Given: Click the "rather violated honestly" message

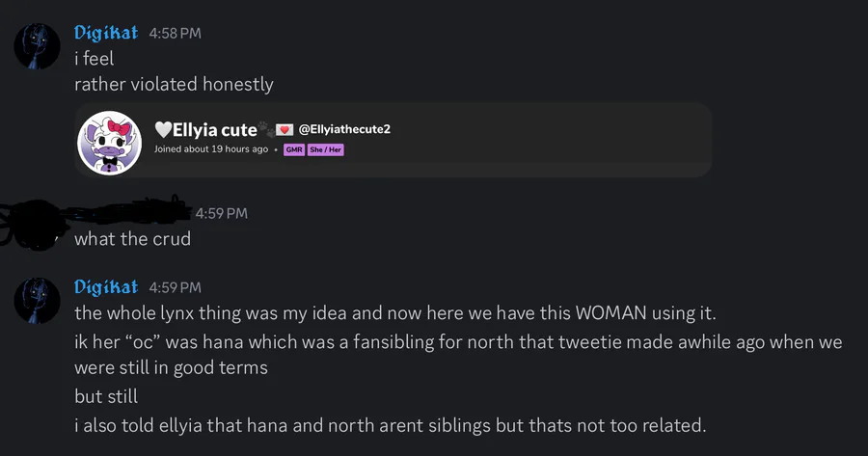Looking at the screenshot, I should tap(174, 84).
